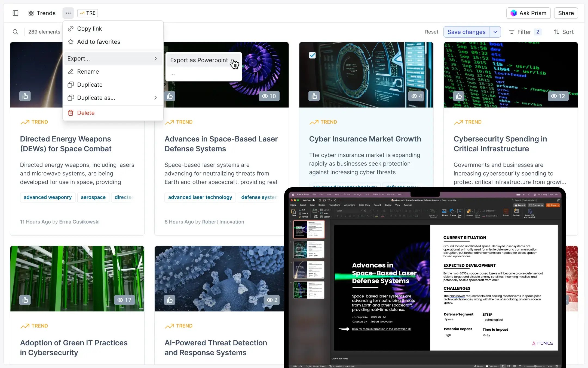Open the Shape Fill dropdown

490,211
